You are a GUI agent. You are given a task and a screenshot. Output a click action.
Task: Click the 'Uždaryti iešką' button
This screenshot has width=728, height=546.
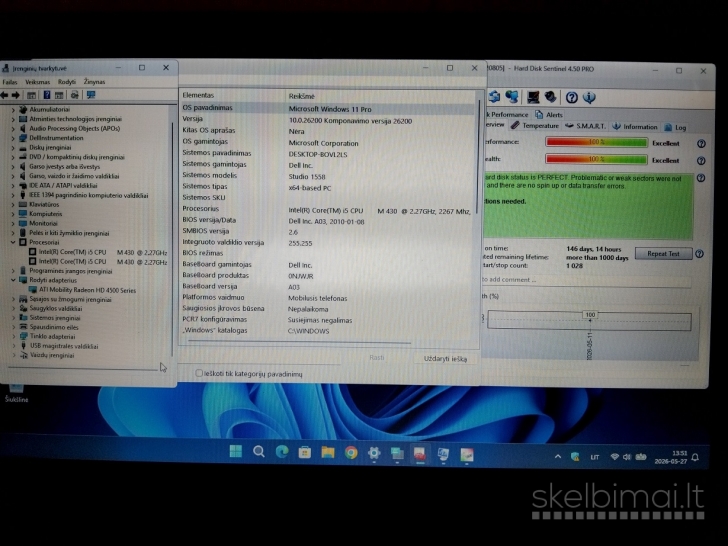click(445, 359)
